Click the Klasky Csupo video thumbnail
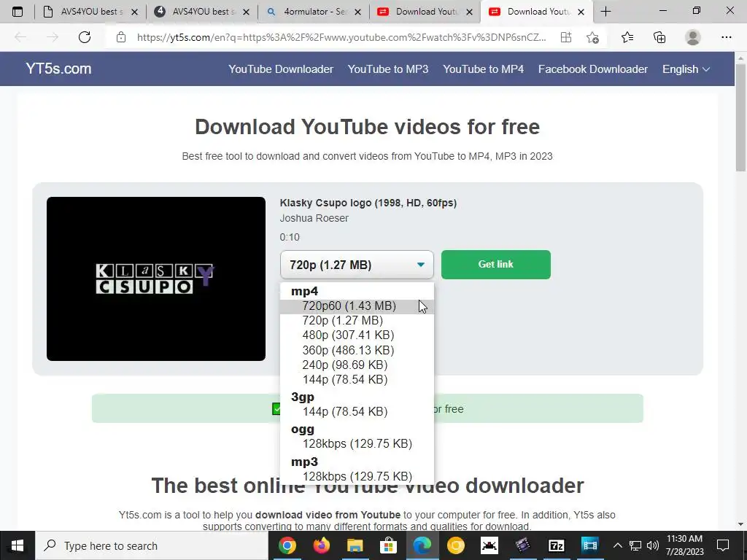747x560 pixels. click(x=156, y=279)
